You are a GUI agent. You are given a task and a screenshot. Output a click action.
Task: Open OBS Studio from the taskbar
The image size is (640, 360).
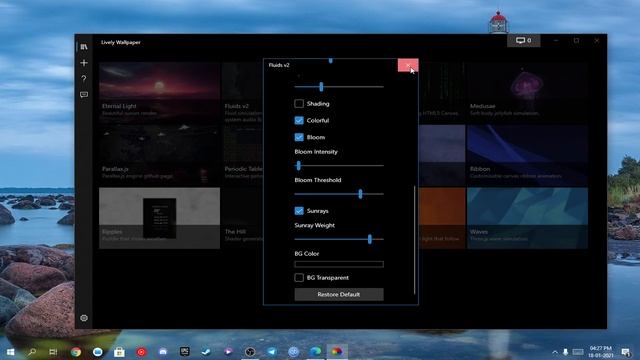coord(250,351)
